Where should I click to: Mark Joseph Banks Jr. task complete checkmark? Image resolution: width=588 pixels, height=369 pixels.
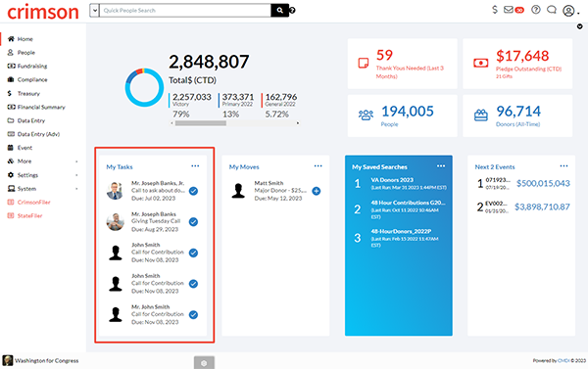(x=193, y=191)
